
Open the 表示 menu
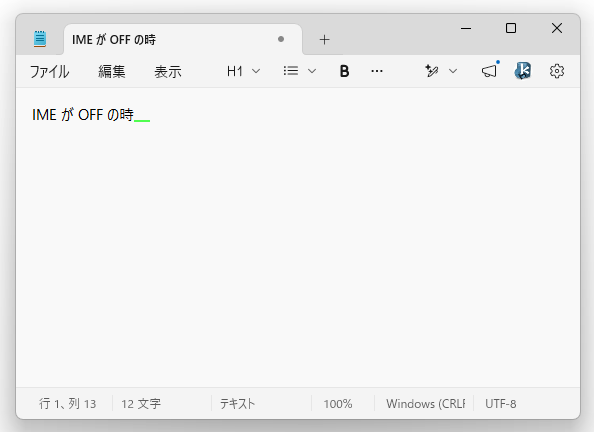click(x=168, y=71)
